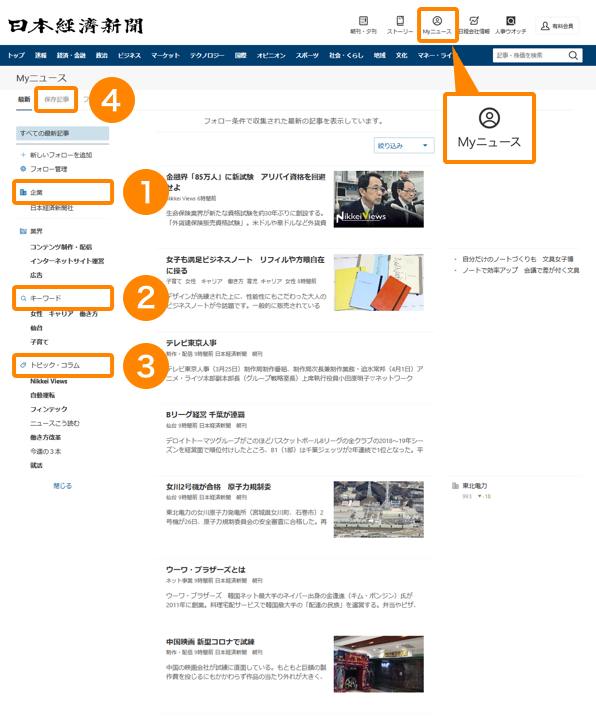
Task: Select Nikkei Views in the sidebar
Action: point(49,381)
